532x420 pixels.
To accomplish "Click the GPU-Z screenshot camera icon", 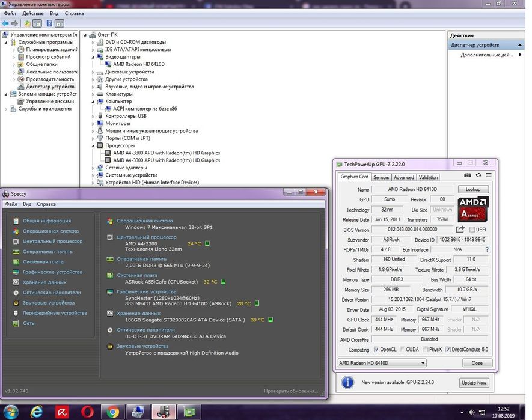I will pyautogui.click(x=468, y=175).
